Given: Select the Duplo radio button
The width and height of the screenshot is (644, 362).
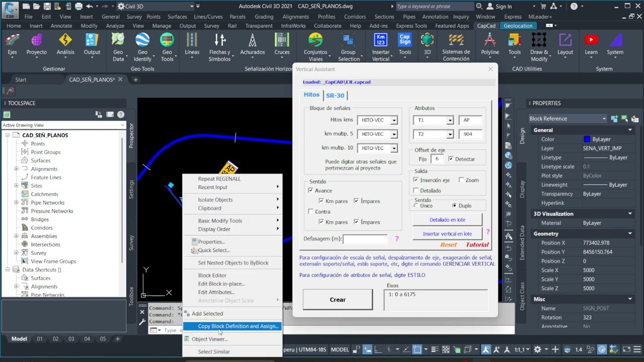Looking at the screenshot, I should click(454, 206).
